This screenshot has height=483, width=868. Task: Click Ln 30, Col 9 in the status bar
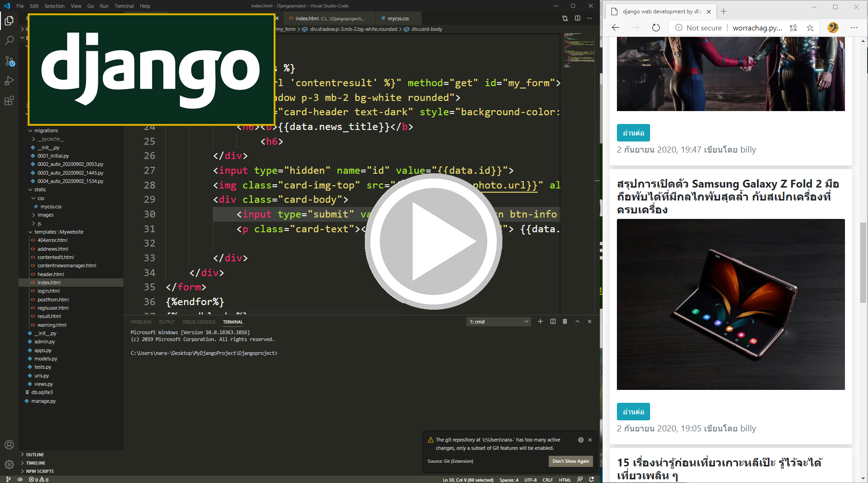468,480
